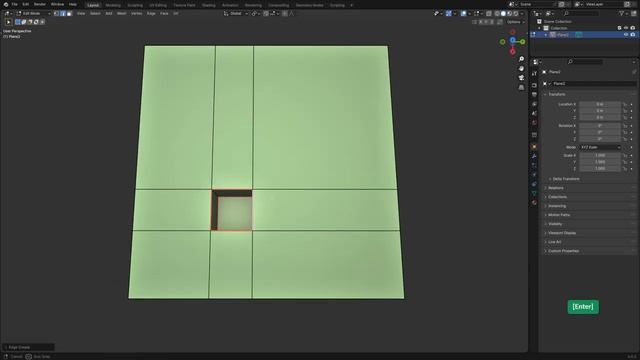Collapse the Plane2 tree item arrow
The width and height of the screenshot is (640, 360).
coord(546,35)
